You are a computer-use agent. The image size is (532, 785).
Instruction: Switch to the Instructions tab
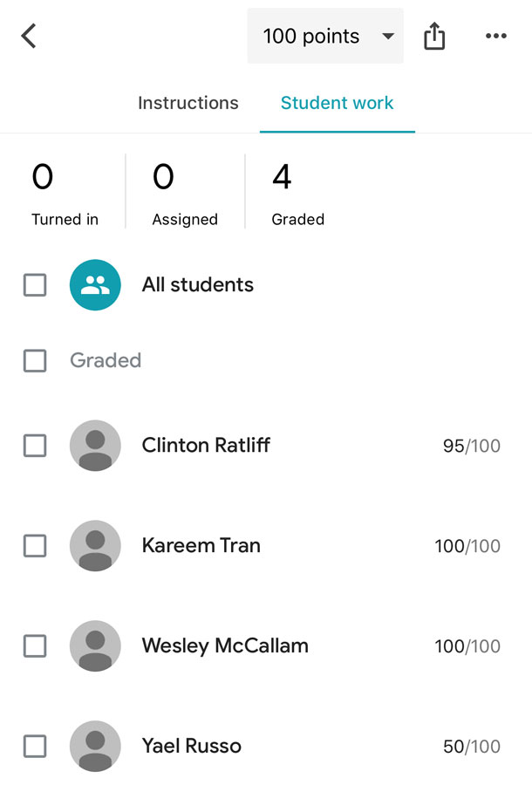click(x=188, y=103)
